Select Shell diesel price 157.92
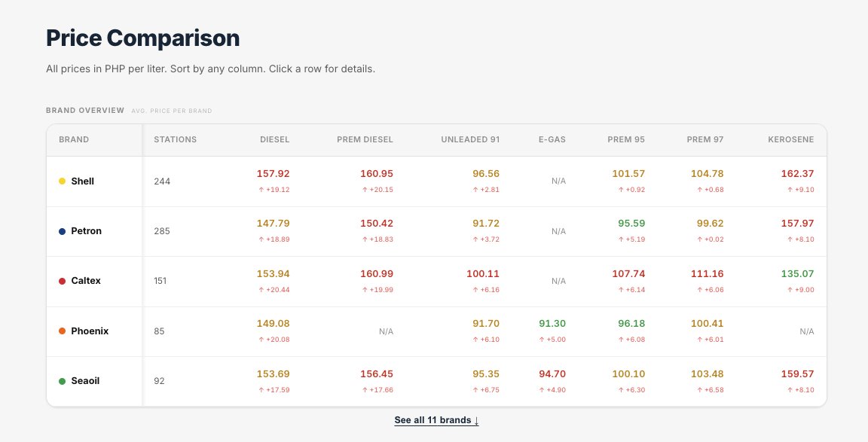868x442 pixels. coord(273,174)
